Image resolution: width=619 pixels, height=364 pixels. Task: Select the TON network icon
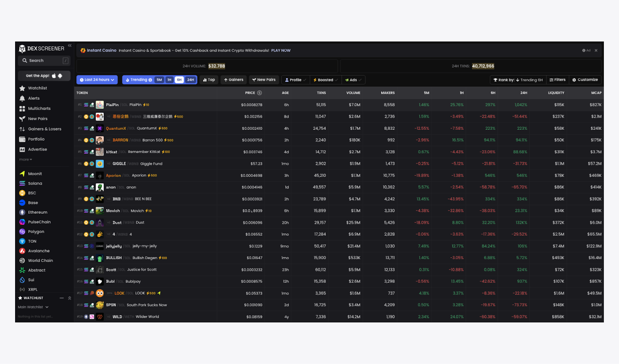click(22, 241)
